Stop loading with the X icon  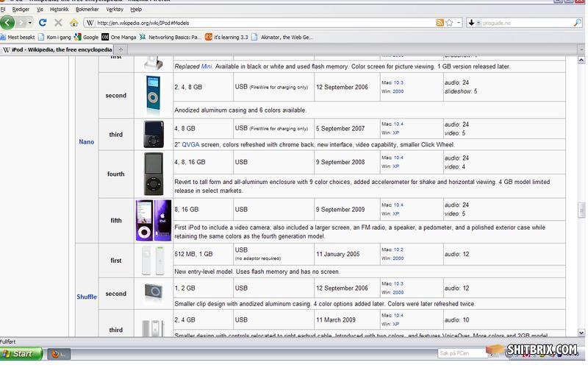coord(58,23)
